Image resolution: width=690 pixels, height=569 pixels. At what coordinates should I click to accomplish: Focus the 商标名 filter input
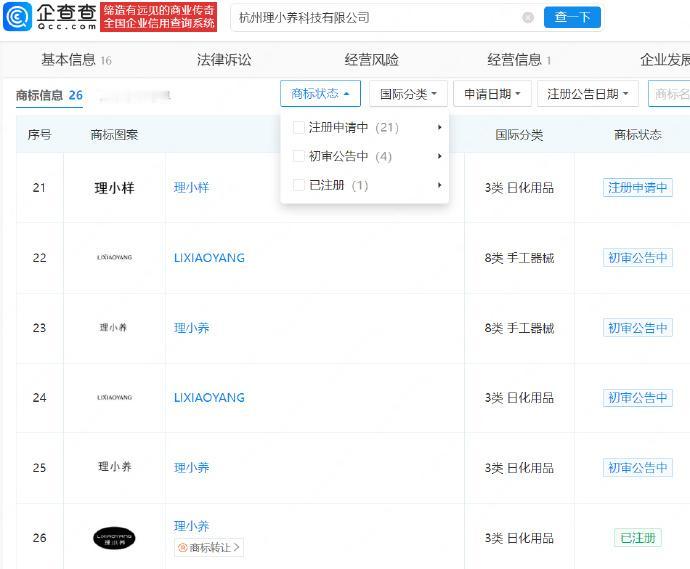(x=669, y=94)
